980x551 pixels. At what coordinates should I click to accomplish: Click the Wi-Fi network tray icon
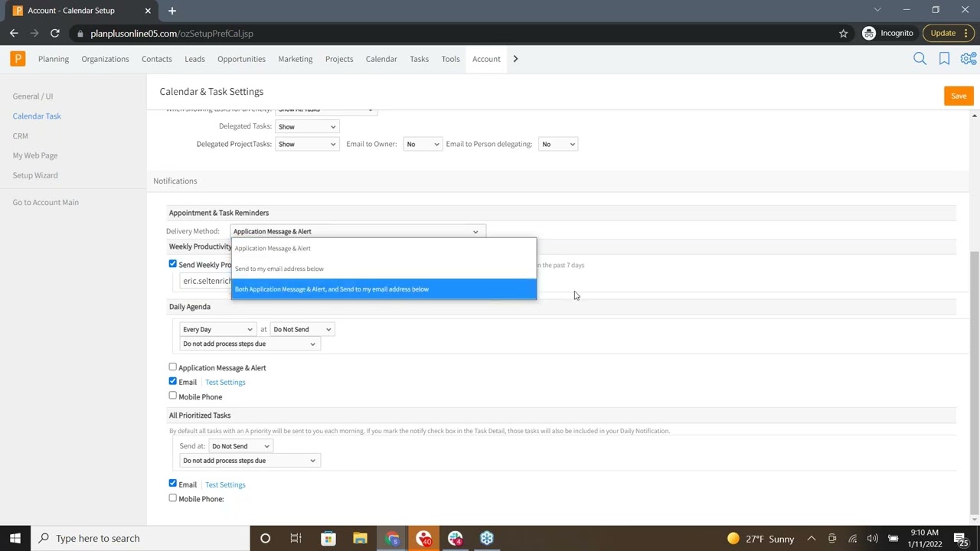[853, 538]
